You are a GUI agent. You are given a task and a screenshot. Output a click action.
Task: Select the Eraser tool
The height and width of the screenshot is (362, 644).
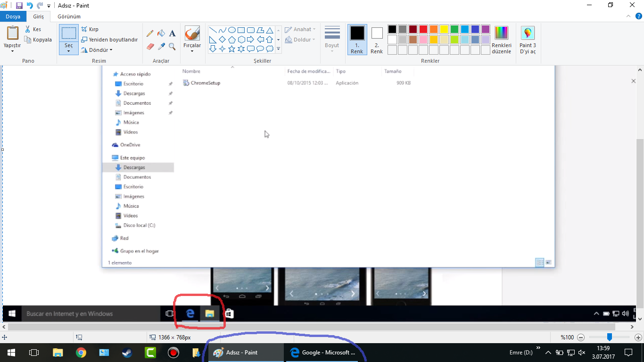pos(150,47)
